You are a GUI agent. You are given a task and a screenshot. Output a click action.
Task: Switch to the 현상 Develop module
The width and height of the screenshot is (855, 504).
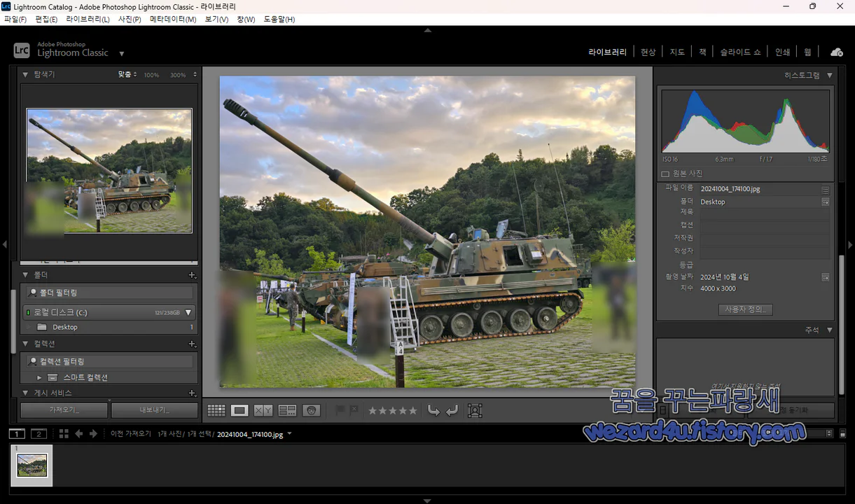(648, 52)
